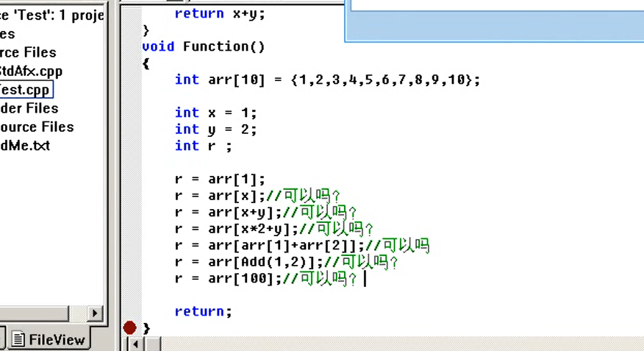Viewport: 644px width, 351px height.
Task: Expand the Resource Files folder
Action: tap(36, 127)
